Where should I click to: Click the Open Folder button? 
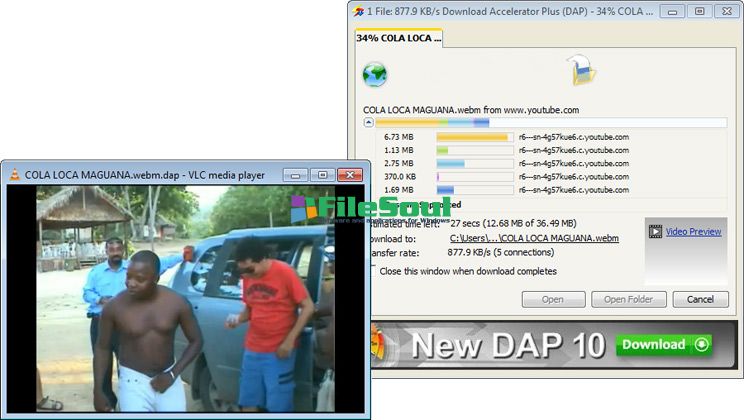pos(628,299)
